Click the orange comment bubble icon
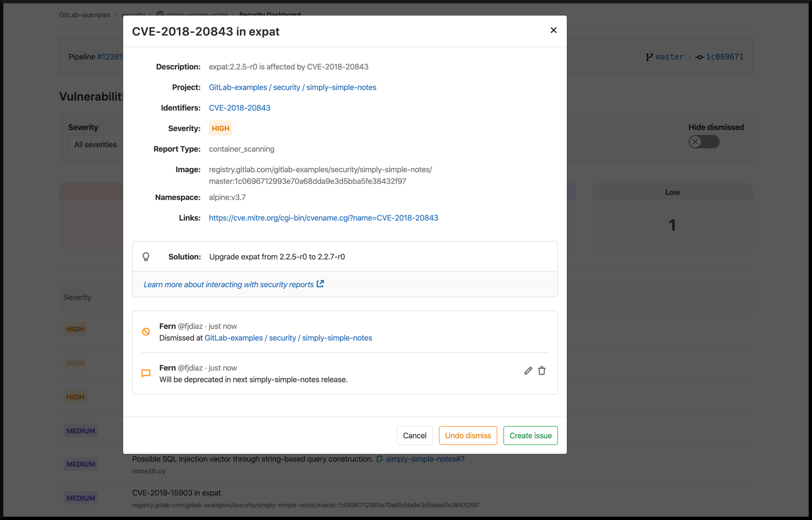The height and width of the screenshot is (520, 812). pos(146,373)
